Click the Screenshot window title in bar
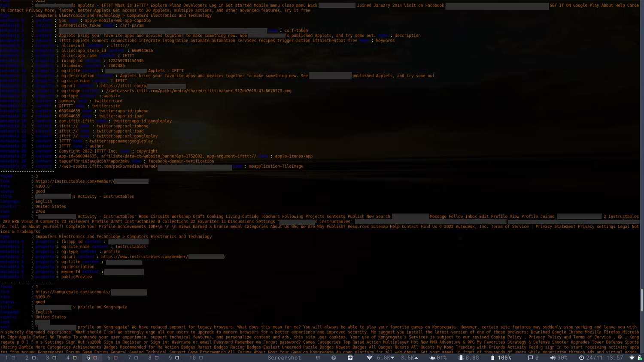 point(284,358)
